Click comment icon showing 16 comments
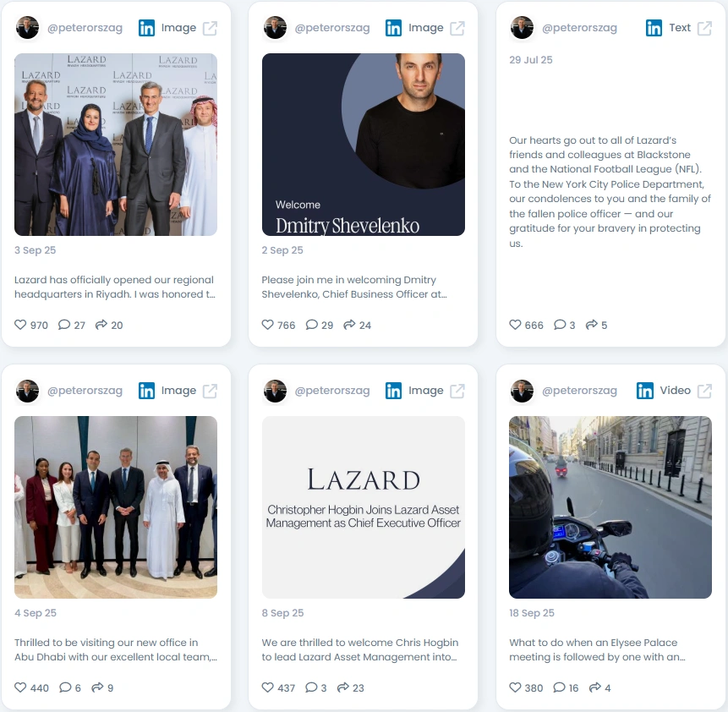Viewport: 728px width, 712px height. [x=560, y=687]
